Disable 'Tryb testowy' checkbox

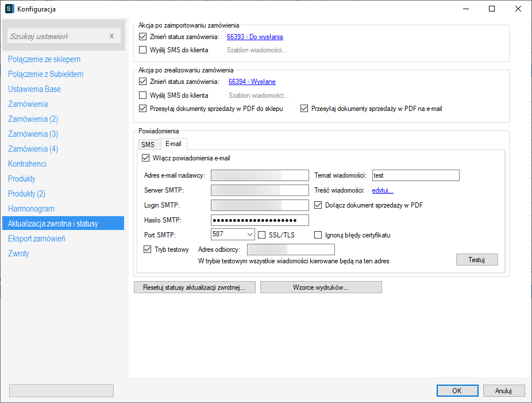(148, 250)
